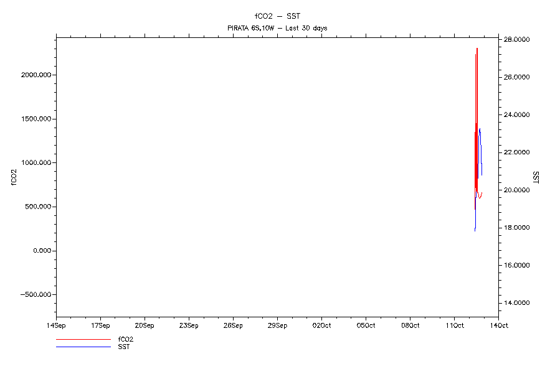Click the 14Oct date tick label

[x=498, y=325]
